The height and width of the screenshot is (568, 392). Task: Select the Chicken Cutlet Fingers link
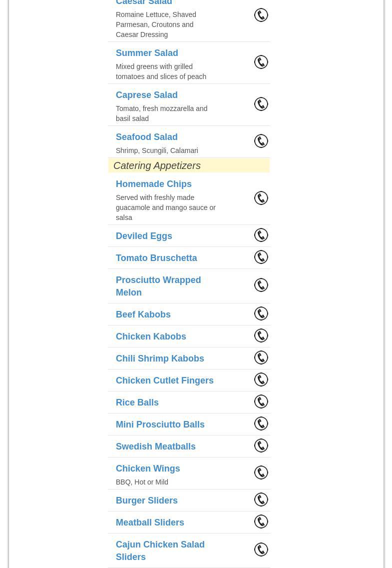165,380
